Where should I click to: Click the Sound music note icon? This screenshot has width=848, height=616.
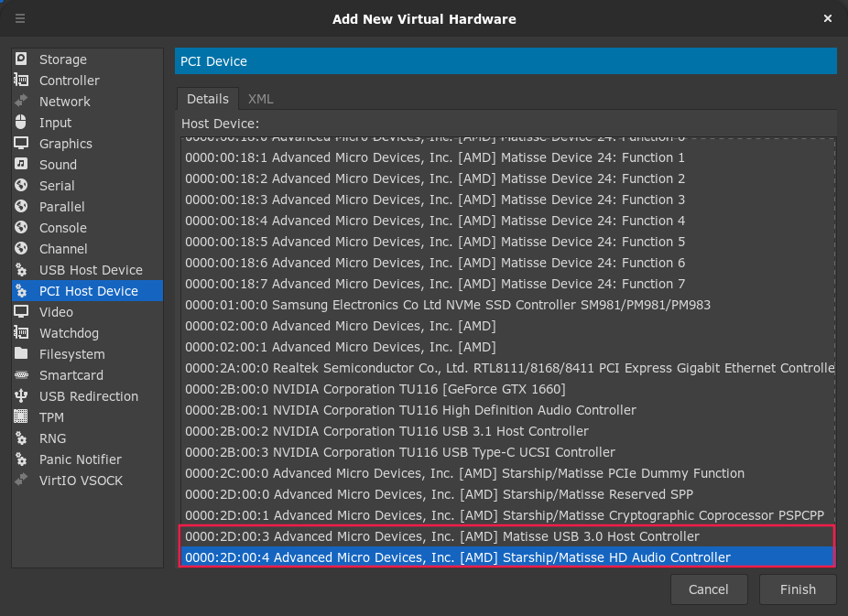tap(21, 164)
